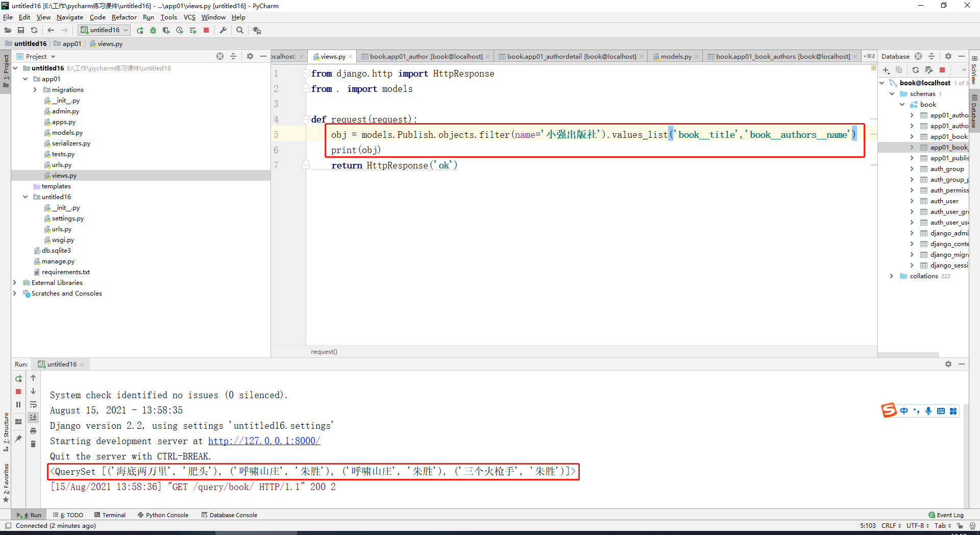The height and width of the screenshot is (535, 980).
Task: Select settings.py in the project tree
Action: [67, 218]
